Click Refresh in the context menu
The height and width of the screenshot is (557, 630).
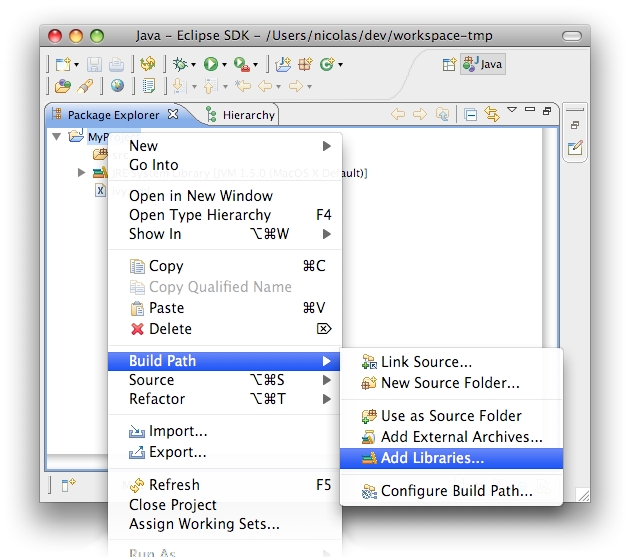click(x=174, y=485)
